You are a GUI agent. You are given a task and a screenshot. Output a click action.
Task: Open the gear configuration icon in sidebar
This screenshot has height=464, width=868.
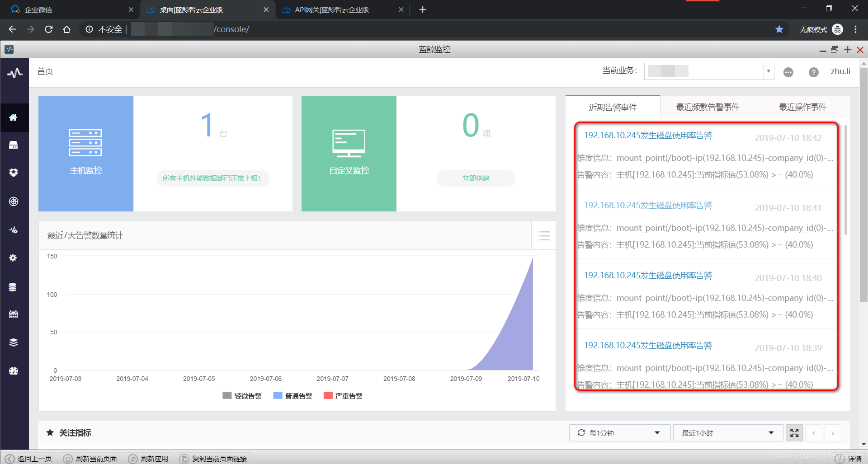tap(13, 258)
